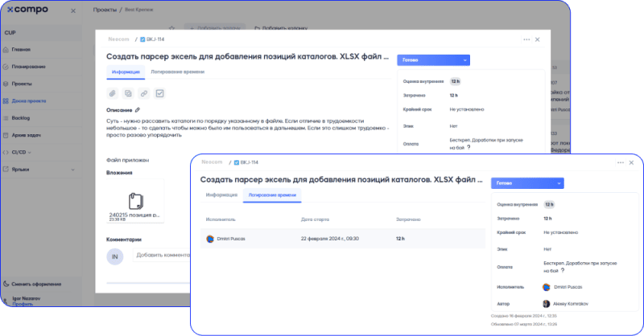This screenshot has width=644, height=336.
Task: Open the three-dots menu in the front time-log window
Action: tap(621, 163)
